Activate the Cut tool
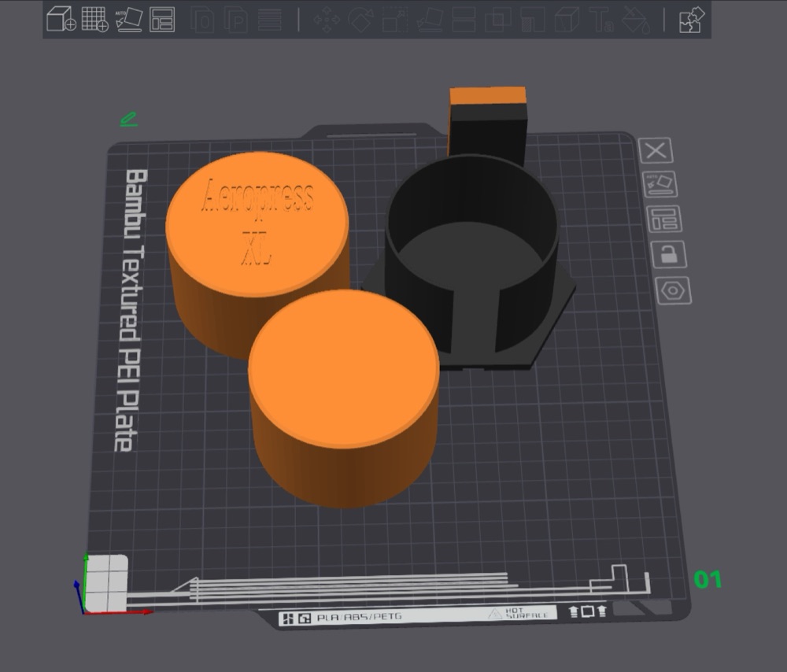The height and width of the screenshot is (672, 787). tap(464, 20)
